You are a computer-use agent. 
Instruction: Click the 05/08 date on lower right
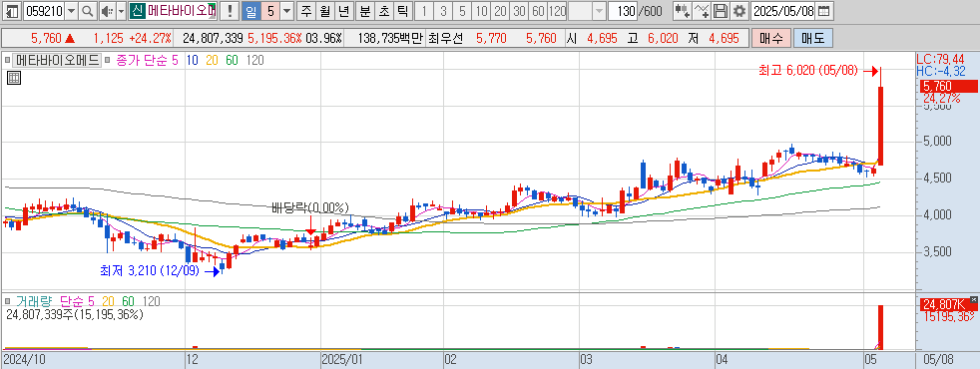tap(938, 360)
